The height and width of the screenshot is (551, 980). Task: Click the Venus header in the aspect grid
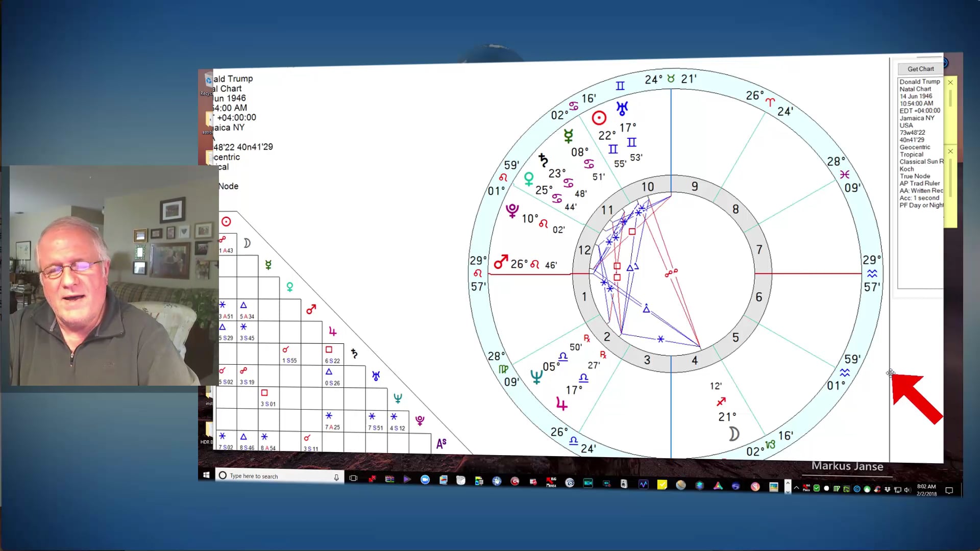289,287
